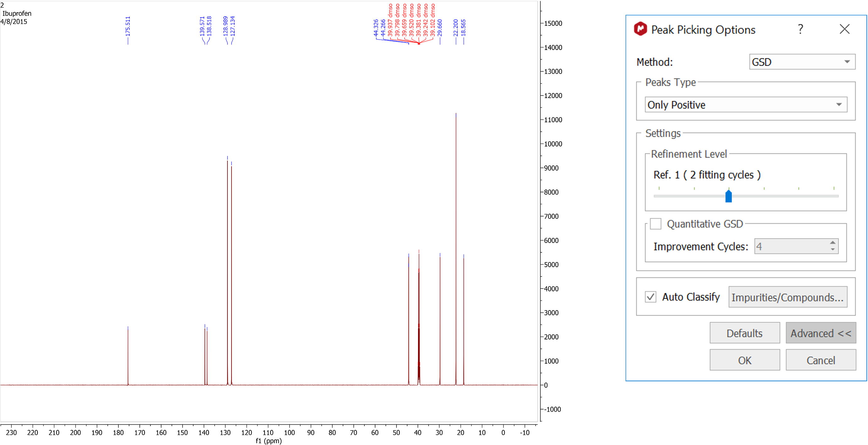
Task: Select the 39.102 dmso peak label
Action: tap(433, 20)
